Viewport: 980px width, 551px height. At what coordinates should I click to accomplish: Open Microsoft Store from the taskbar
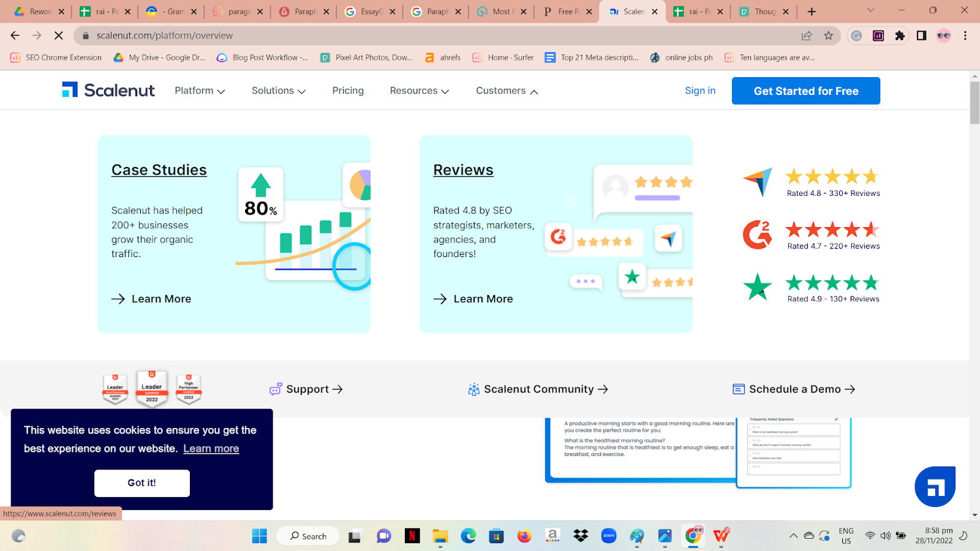[496, 536]
